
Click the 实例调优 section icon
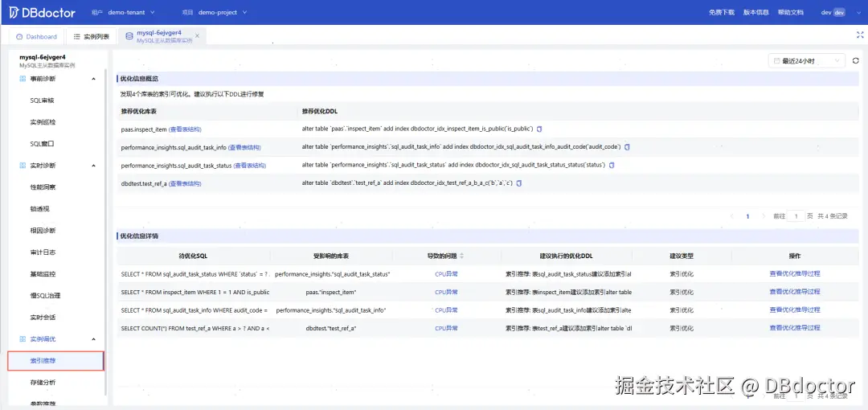click(23, 339)
